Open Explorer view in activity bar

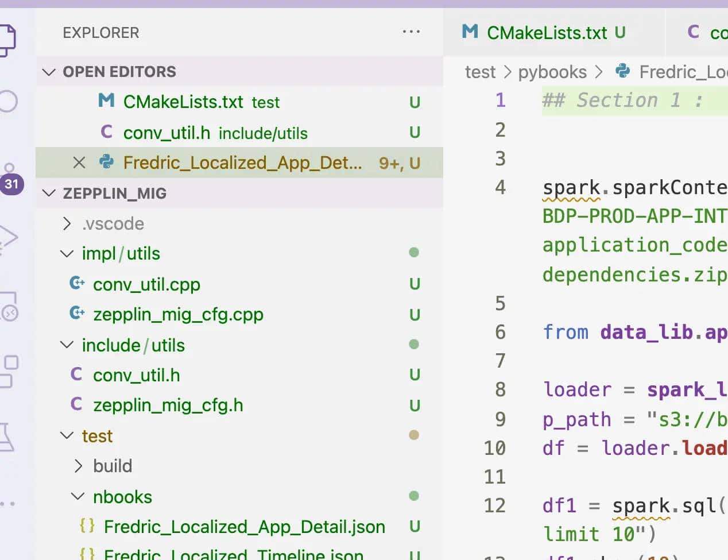pyautogui.click(x=7, y=39)
